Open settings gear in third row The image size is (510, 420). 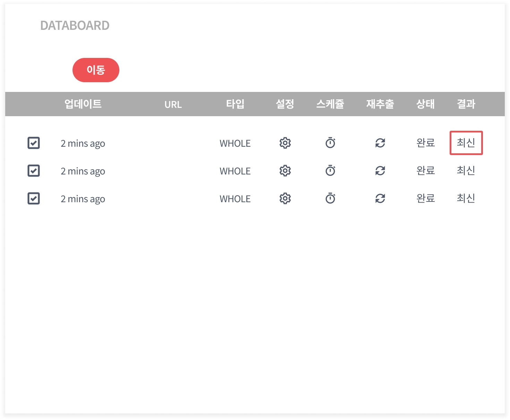[x=285, y=198]
